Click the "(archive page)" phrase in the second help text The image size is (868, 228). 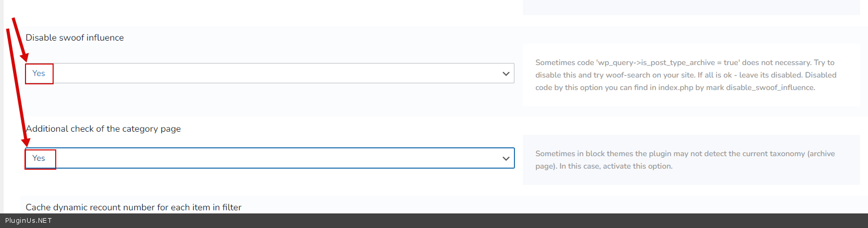coord(821,154)
